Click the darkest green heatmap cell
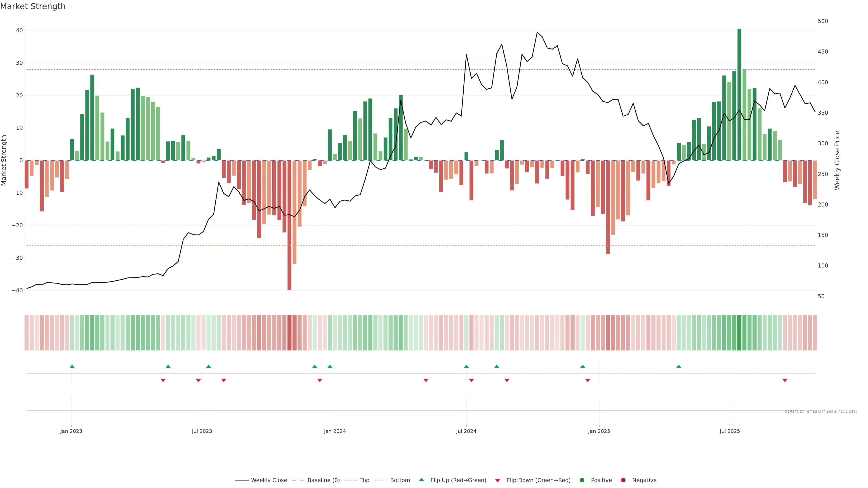This screenshot has height=488, width=868. point(739,333)
